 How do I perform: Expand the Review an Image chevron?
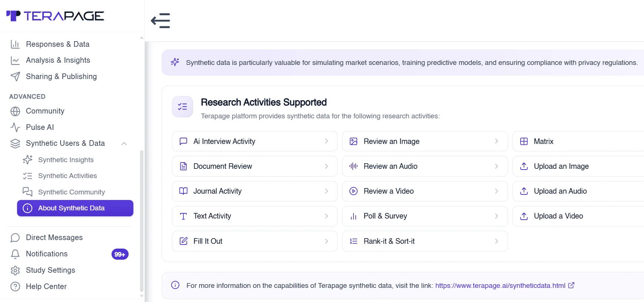tap(497, 141)
